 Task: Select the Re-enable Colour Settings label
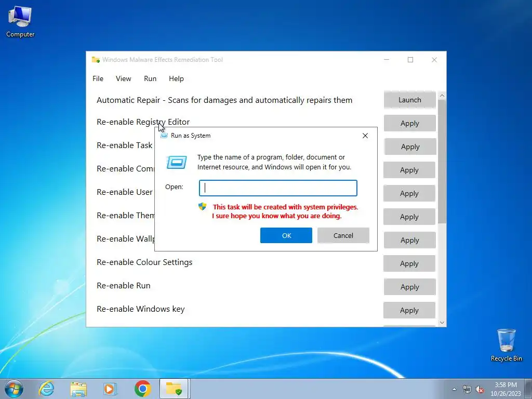click(144, 262)
